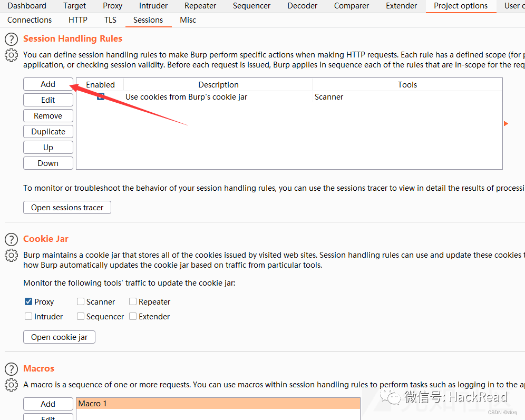This screenshot has height=420, width=525.
Task: Open Cookie Jar gear options
Action: click(x=11, y=256)
